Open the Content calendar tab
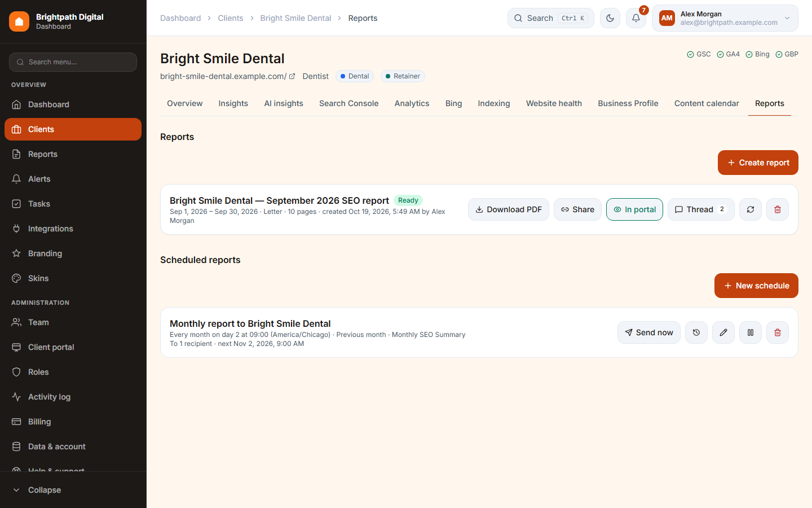This screenshot has width=812, height=508. click(x=707, y=103)
